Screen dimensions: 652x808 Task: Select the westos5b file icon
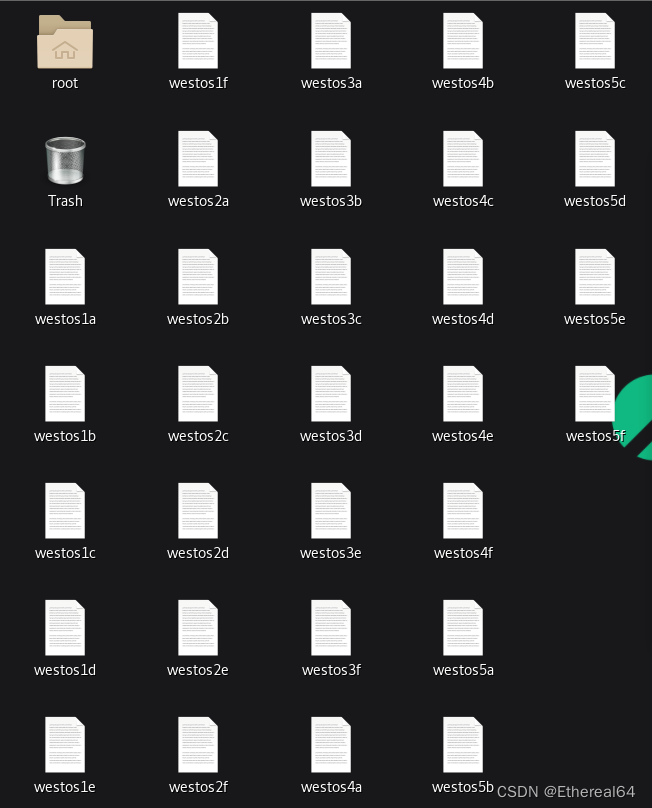pos(463,745)
